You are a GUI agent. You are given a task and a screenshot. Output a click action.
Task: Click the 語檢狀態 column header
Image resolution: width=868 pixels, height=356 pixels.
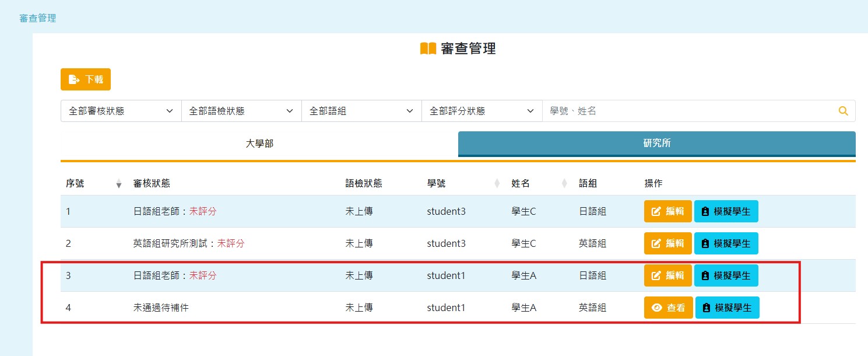364,183
